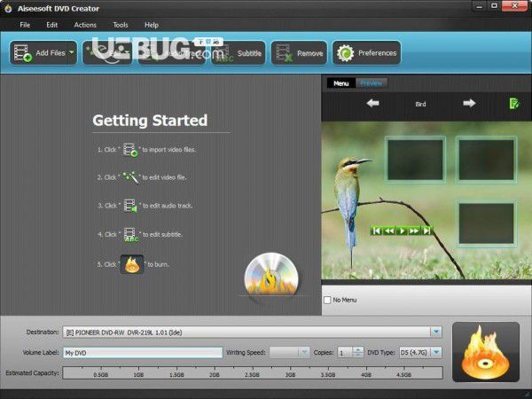Click the Copies number field
Viewport: 532px width, 399px height.
345,353
